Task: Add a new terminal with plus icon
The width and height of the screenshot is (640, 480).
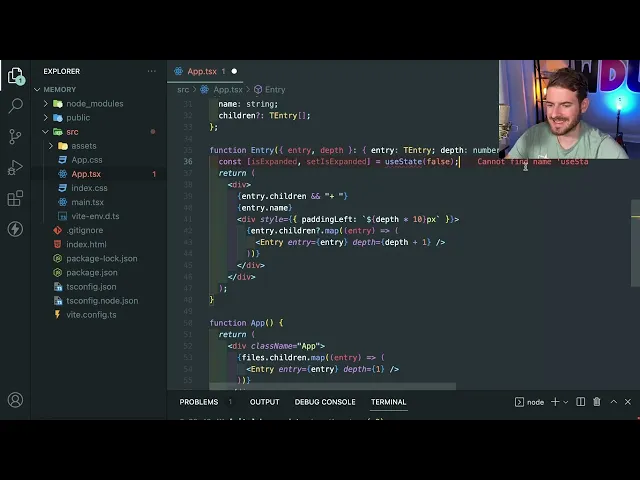Action: coord(555,402)
